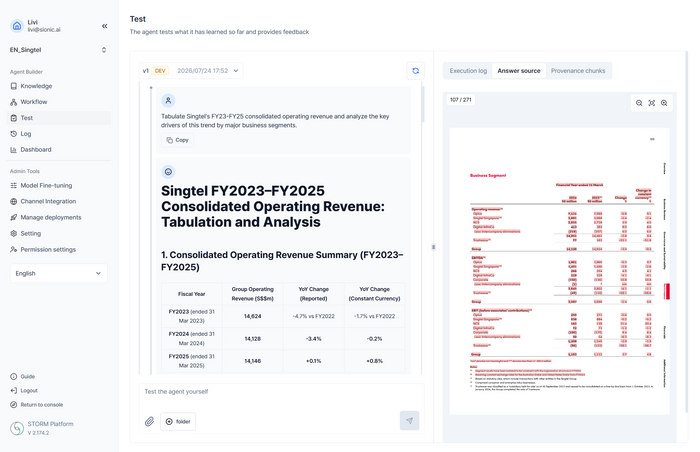The image size is (700, 452).
Task: Click the page indicator 107 / 271
Action: (x=461, y=100)
